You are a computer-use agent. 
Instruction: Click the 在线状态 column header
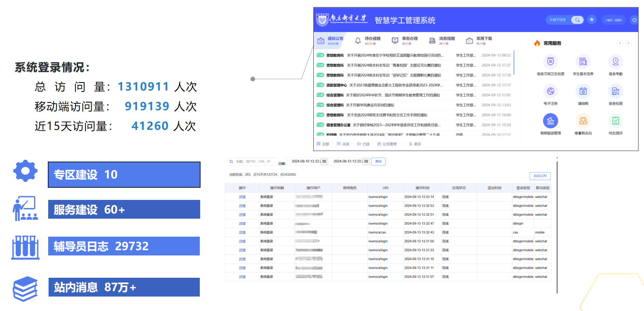(x=459, y=188)
